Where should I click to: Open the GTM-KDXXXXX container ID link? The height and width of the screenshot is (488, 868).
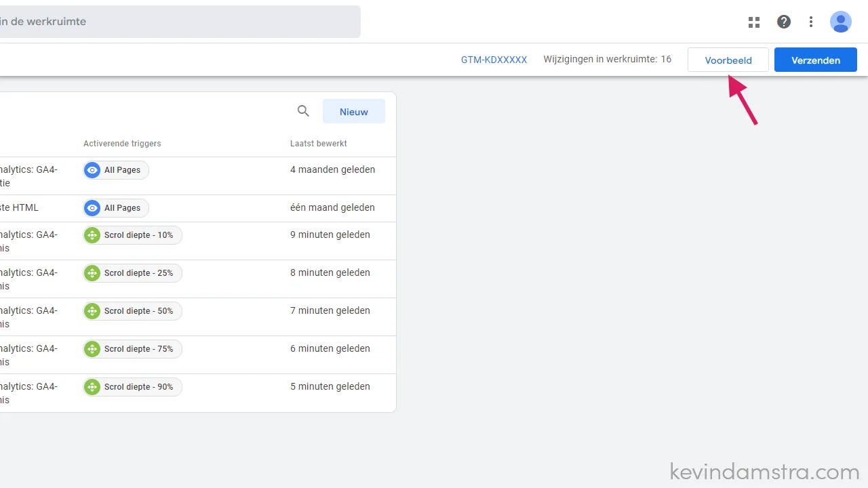click(494, 60)
